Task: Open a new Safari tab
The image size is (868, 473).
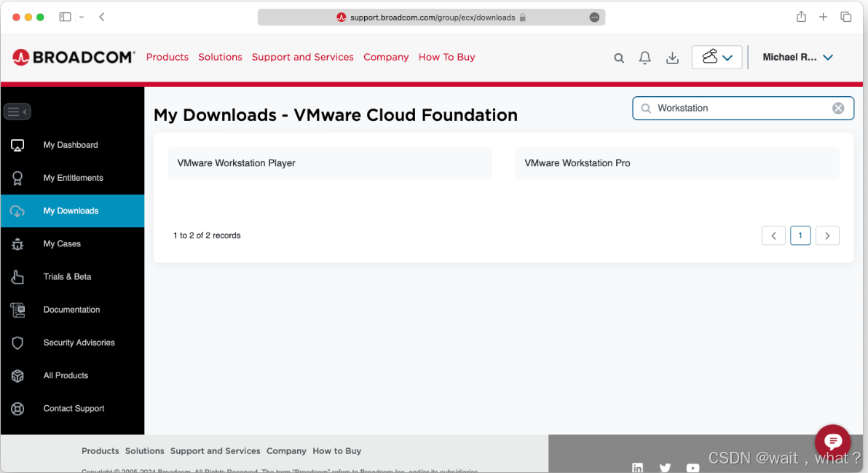Action: point(823,17)
